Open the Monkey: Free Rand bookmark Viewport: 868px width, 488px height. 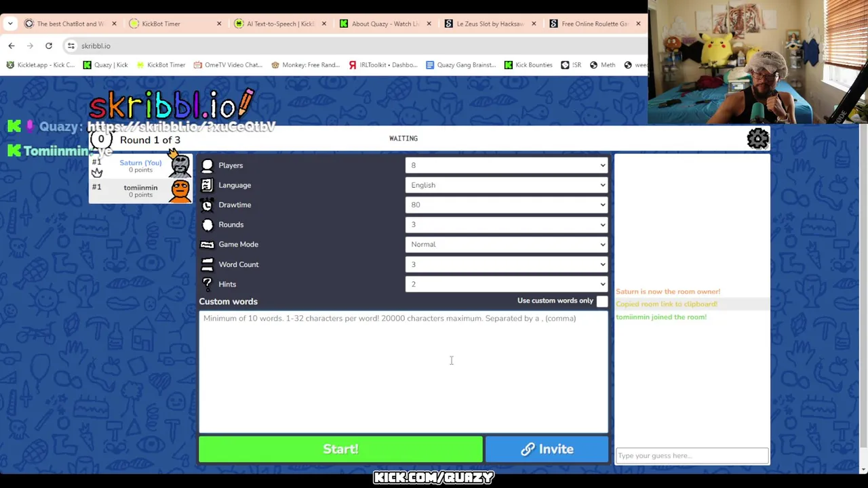pos(305,65)
